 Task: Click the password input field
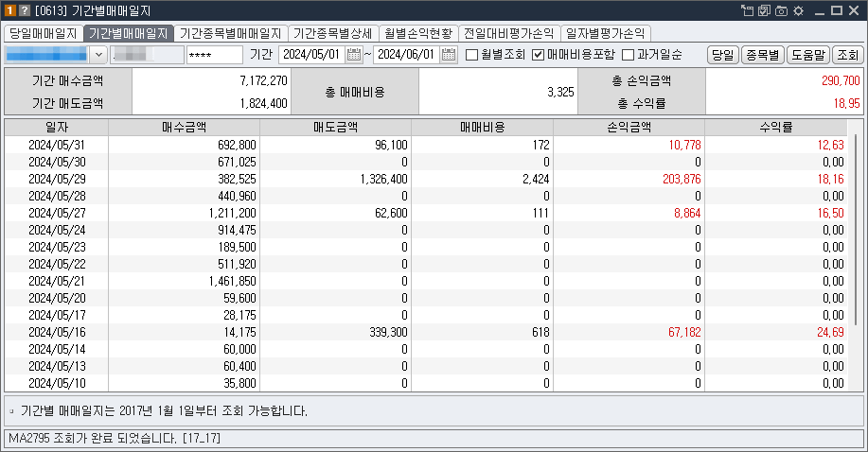(x=215, y=55)
